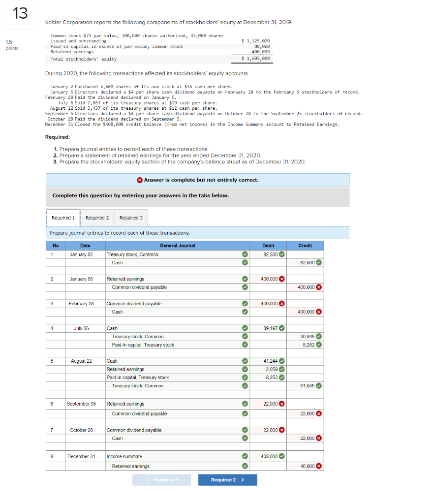This screenshot has width=432, height=504.
Task: Click green check beside Treasury stock, Common January 02 row
Action: pyautogui.click(x=245, y=254)
